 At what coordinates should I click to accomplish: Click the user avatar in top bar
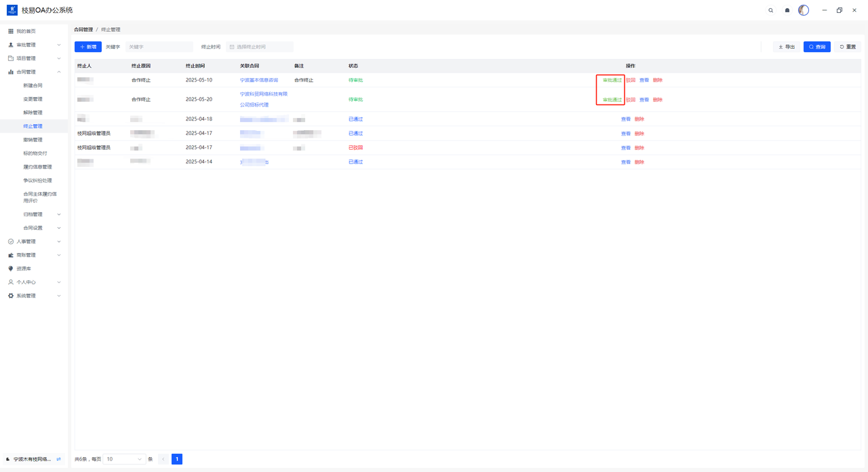(x=804, y=10)
